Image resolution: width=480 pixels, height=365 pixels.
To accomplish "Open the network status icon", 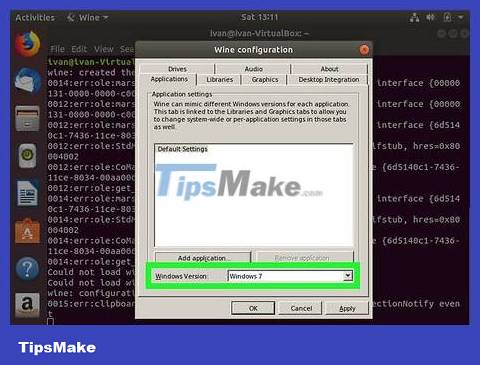I will tap(414, 18).
